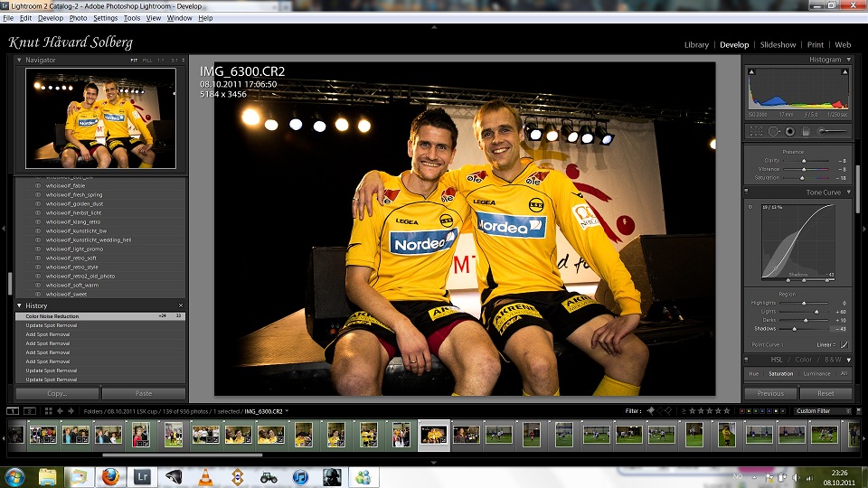Select second window display button 2
This screenshot has width=868, height=488.
29,411
